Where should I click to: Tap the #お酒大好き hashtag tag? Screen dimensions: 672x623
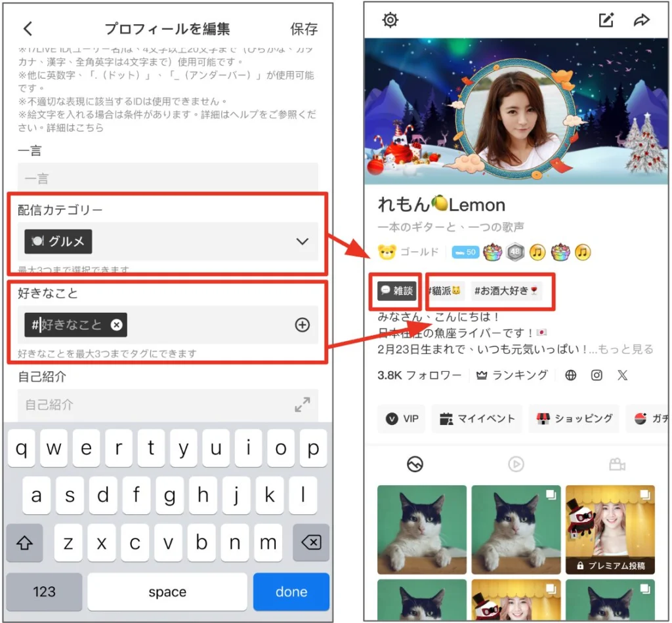[506, 291]
